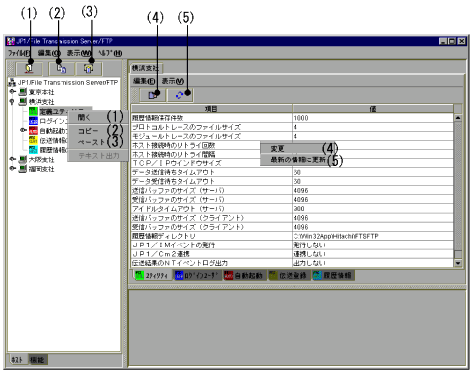
Task: Select the cyan 履歴情報 tree icon
Action: 33,150
